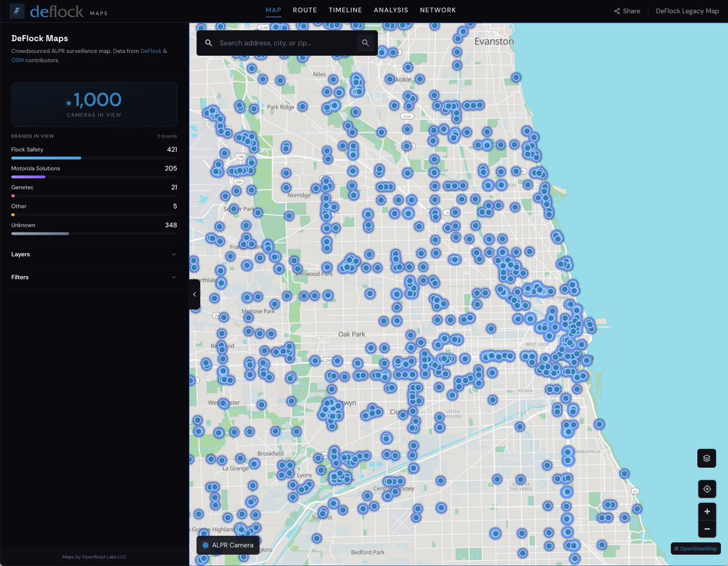Open the map layers stack button
Image resolution: width=728 pixels, height=566 pixels.
(707, 458)
